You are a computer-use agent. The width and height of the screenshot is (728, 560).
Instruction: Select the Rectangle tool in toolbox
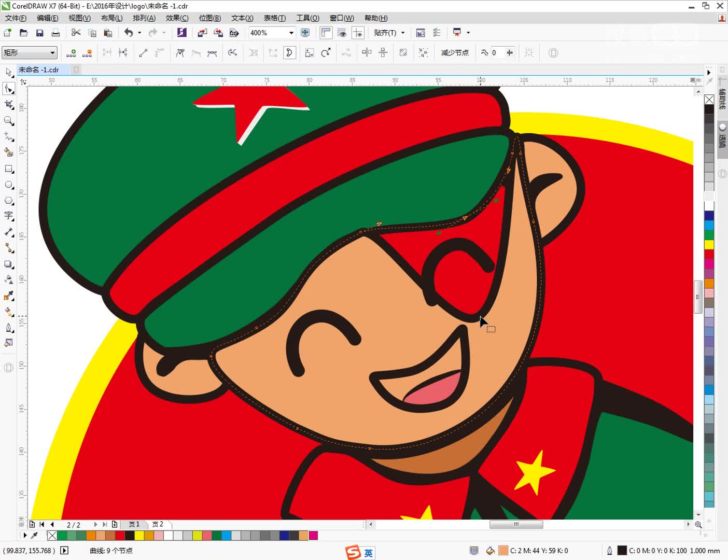point(9,169)
